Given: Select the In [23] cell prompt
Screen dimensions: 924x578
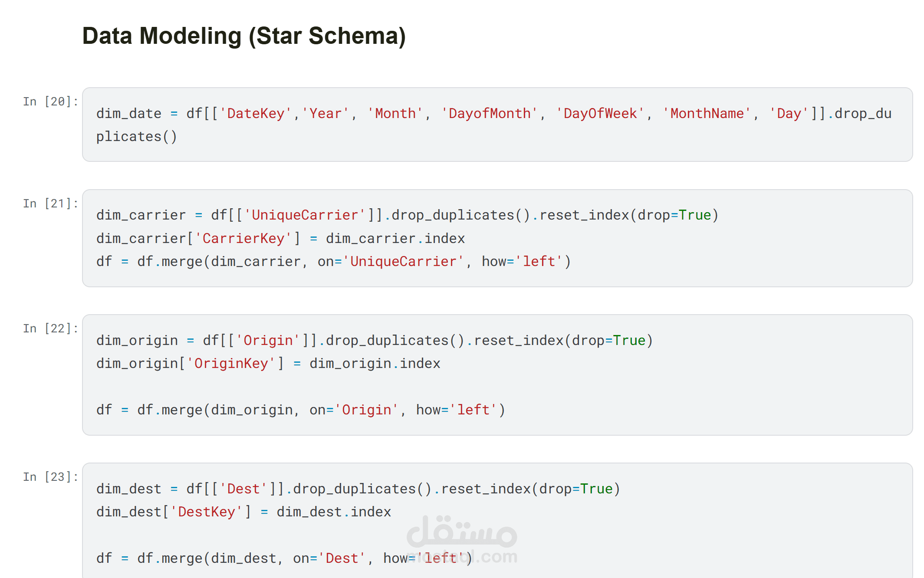Looking at the screenshot, I should (50, 477).
